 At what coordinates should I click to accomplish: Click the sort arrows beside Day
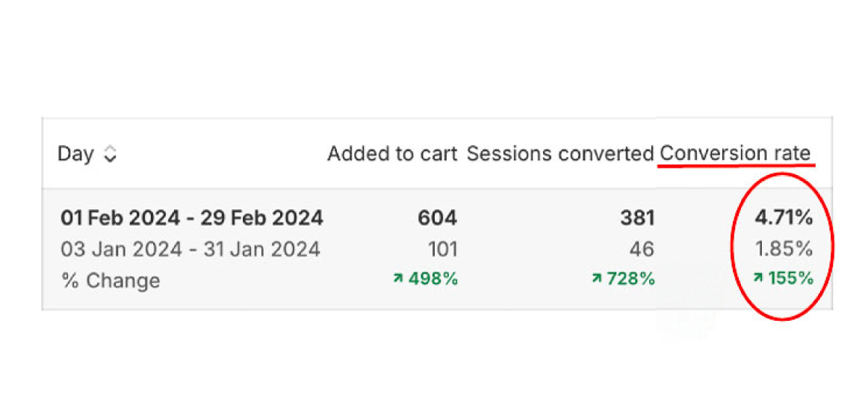(x=110, y=155)
